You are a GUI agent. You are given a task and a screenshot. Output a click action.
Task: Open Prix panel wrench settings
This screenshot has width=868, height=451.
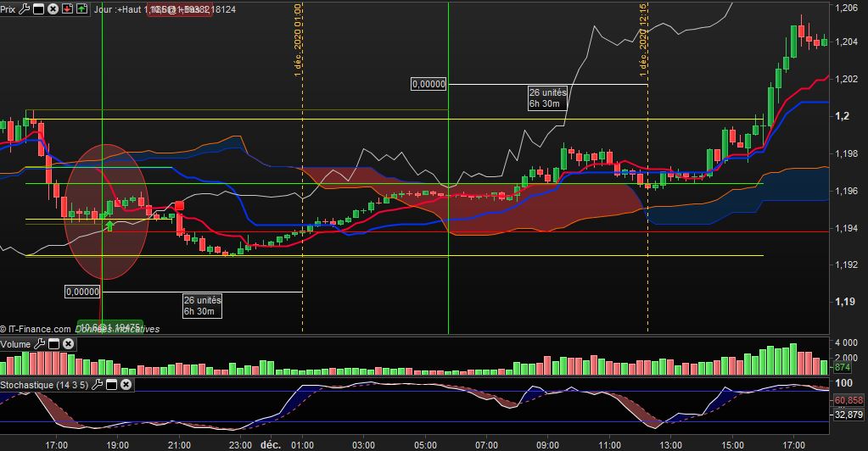point(24,9)
